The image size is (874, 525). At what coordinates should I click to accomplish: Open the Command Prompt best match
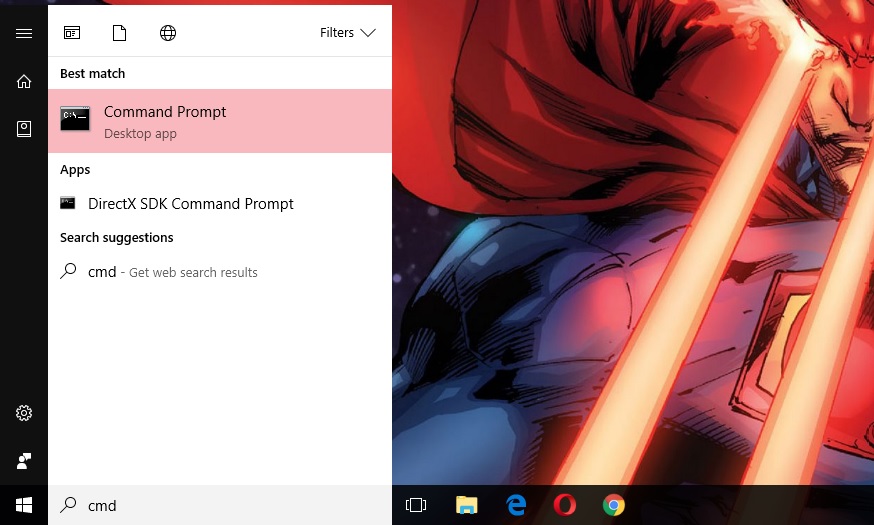point(220,121)
